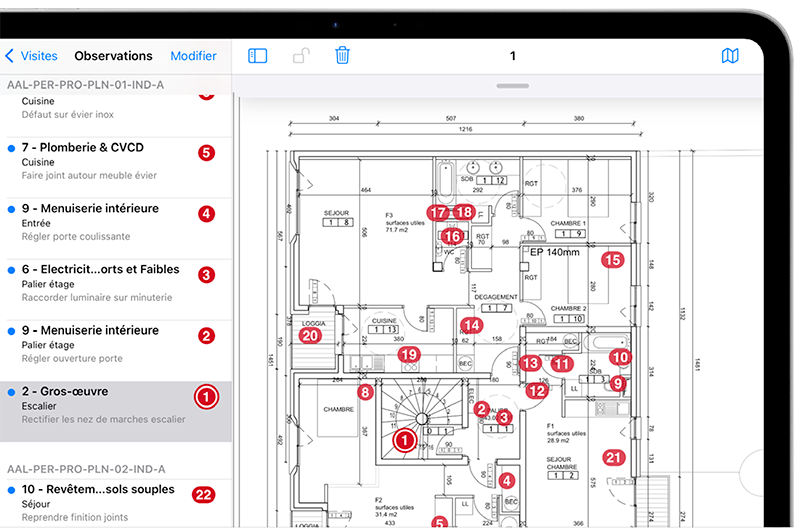Tap pin 15 in Chambre 1
Image resolution: width=800 pixels, height=528 pixels.
[612, 260]
